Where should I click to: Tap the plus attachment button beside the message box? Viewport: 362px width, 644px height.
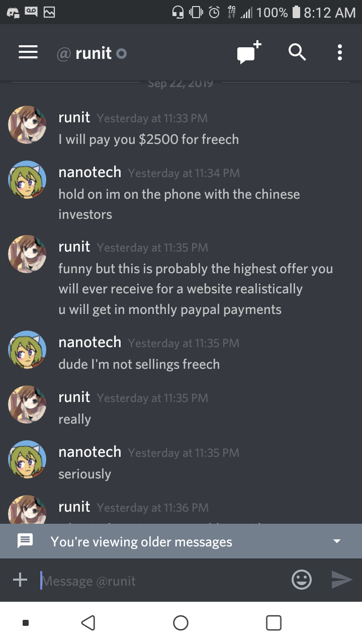tap(20, 580)
